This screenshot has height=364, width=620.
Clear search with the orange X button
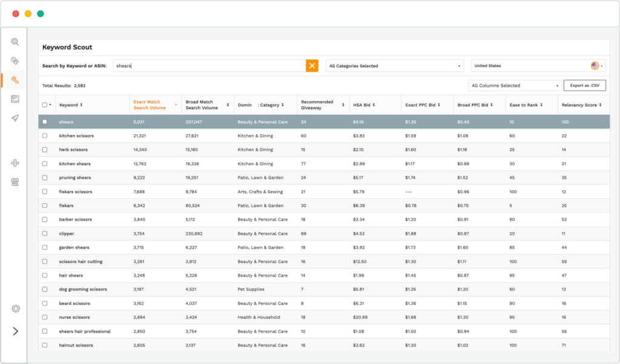pos(312,65)
